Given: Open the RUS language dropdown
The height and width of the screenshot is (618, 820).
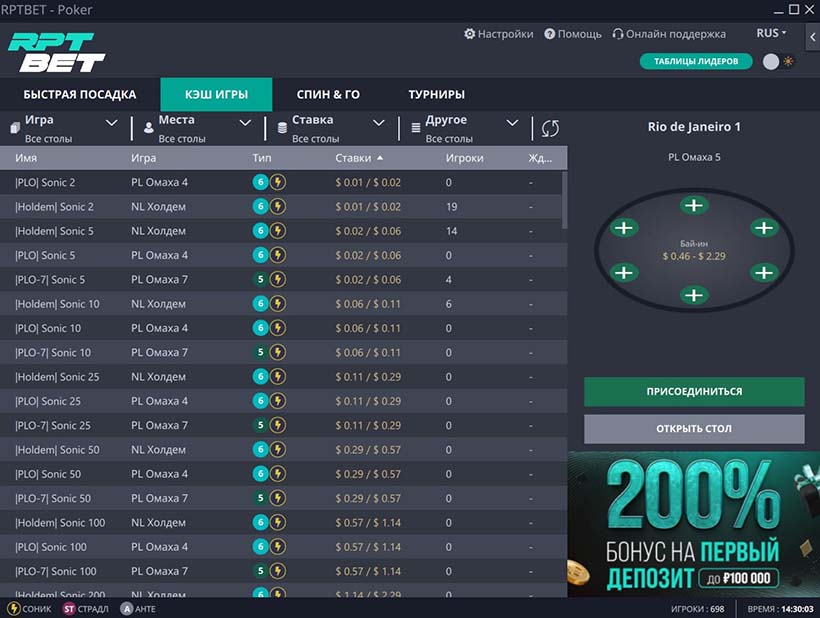Looking at the screenshot, I should tap(771, 33).
